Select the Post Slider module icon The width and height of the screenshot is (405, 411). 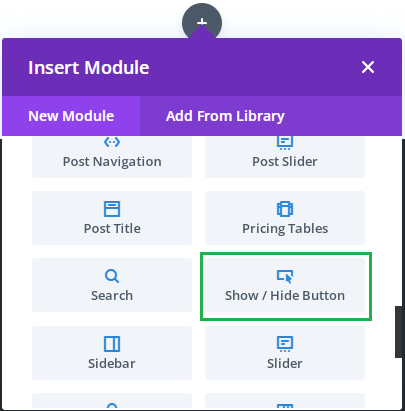tap(285, 142)
